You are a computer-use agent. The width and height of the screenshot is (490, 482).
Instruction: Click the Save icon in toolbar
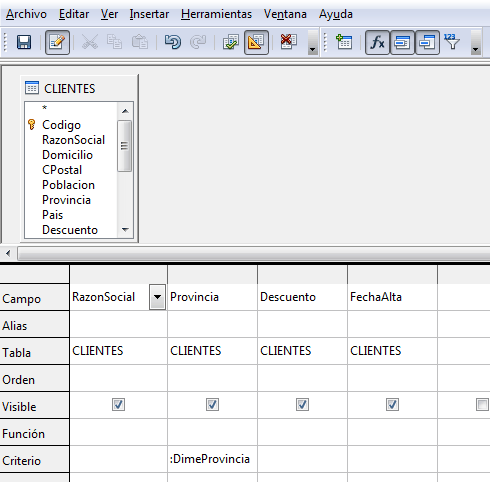click(24, 42)
